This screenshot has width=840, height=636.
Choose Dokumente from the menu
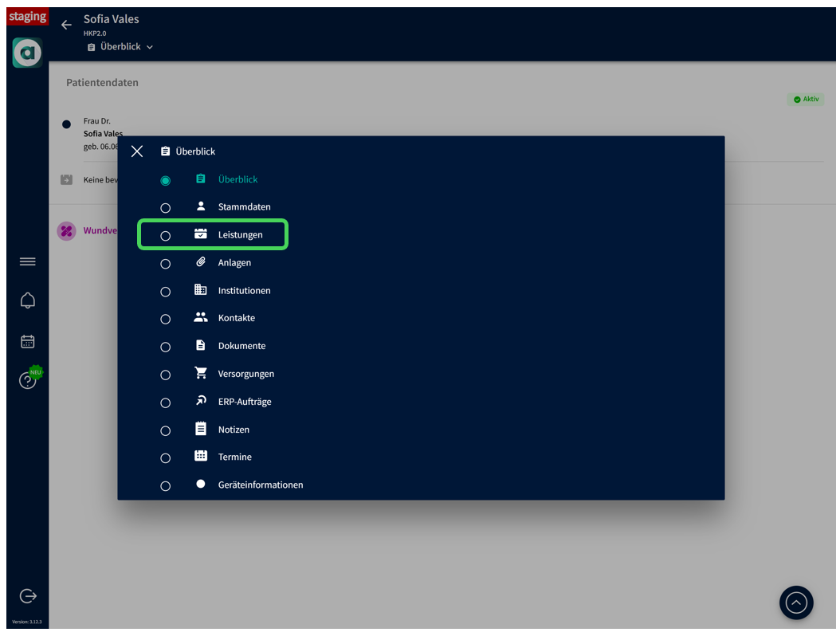[x=241, y=346]
